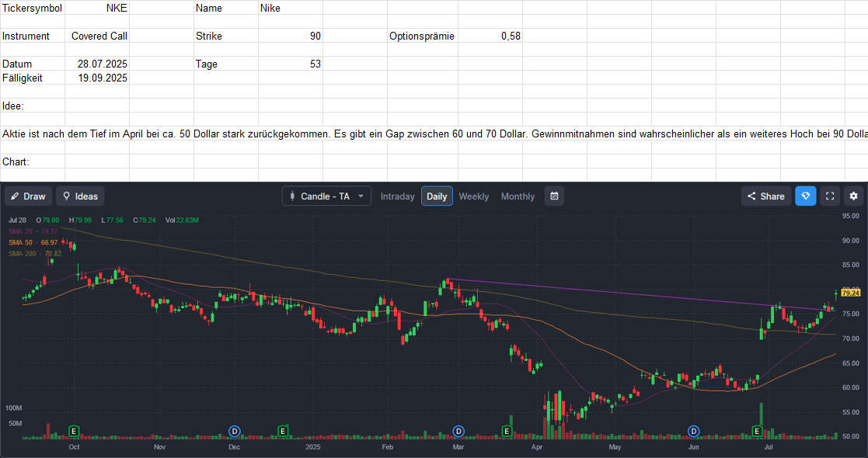
Task: Open the Ideas panel
Action: [x=80, y=196]
